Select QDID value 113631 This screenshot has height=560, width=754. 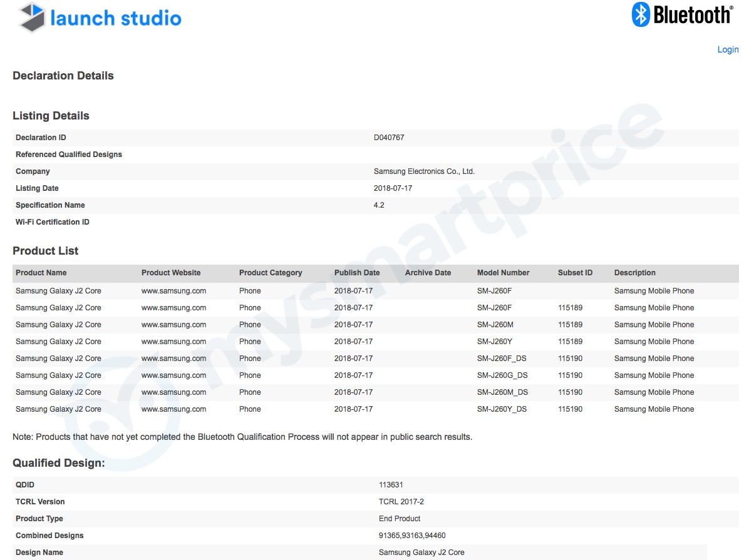[391, 485]
